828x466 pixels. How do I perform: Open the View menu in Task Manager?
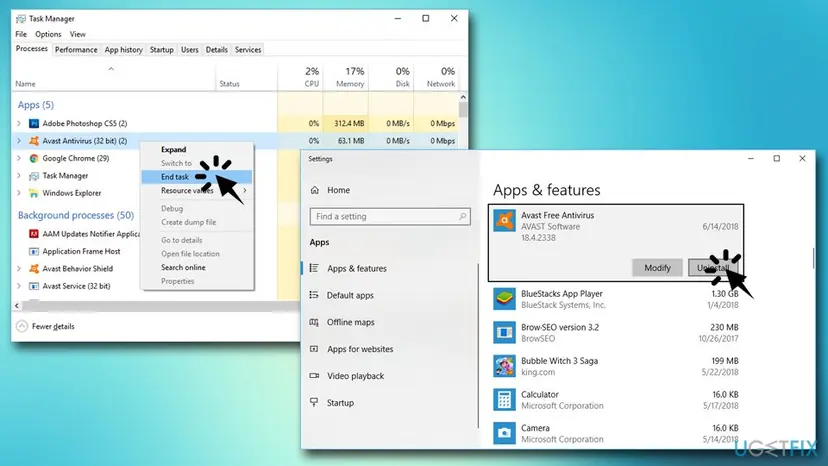point(78,34)
